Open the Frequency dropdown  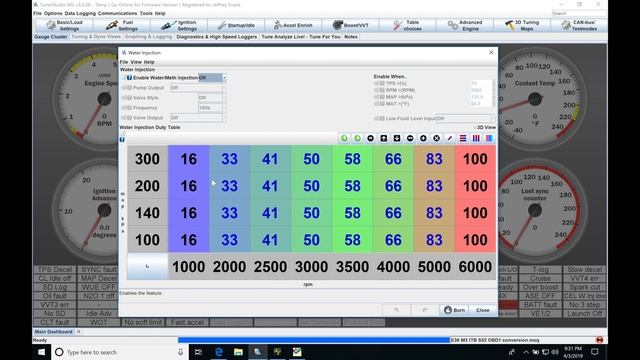(x=212, y=108)
